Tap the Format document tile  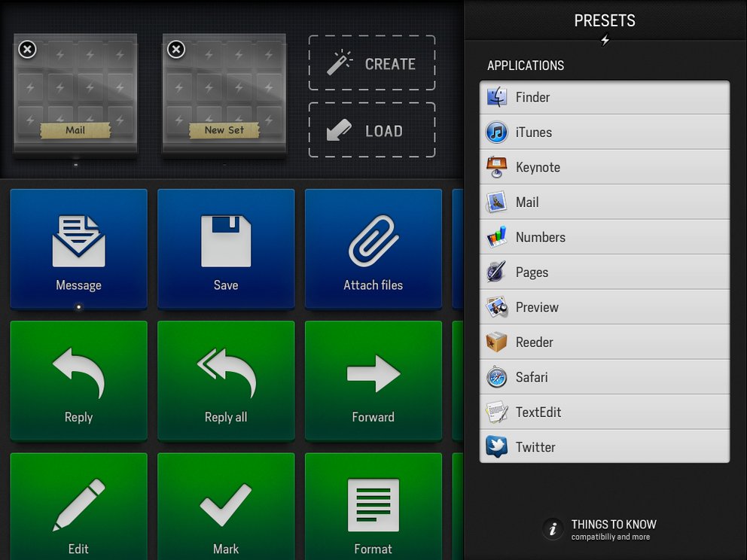(373, 507)
